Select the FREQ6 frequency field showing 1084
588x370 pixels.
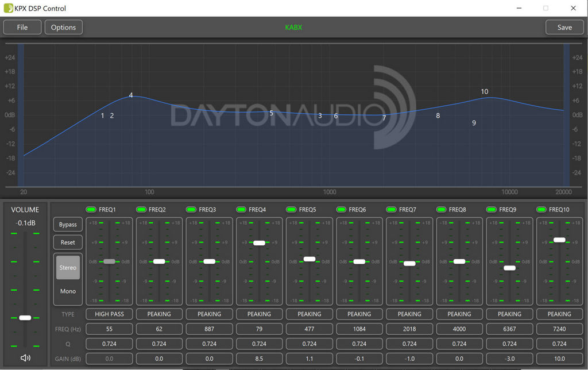pos(359,329)
